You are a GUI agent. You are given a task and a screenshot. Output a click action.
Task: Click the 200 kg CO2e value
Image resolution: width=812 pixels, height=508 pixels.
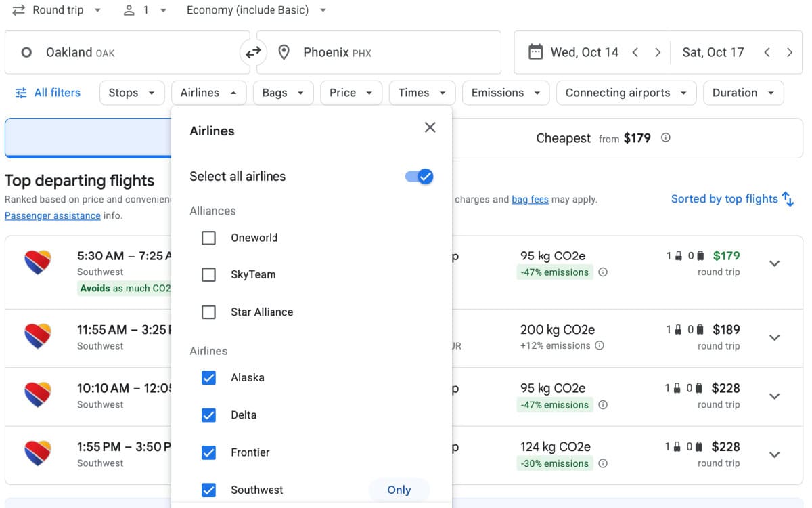558,330
